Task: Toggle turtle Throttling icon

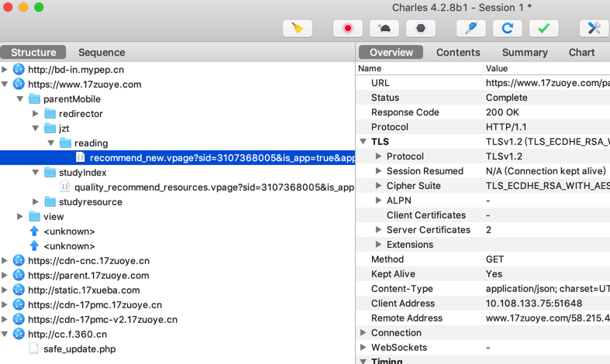Action: pyautogui.click(x=384, y=29)
